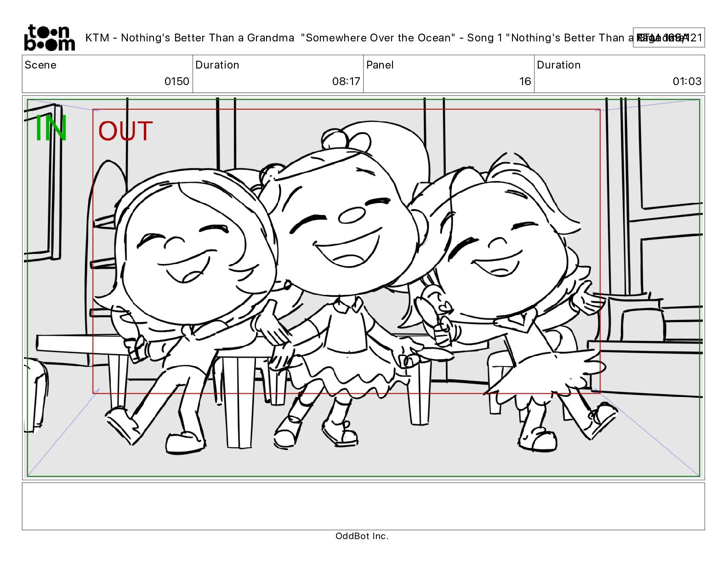Click the 'Panel' label
728x563 pixels.
[x=380, y=65]
